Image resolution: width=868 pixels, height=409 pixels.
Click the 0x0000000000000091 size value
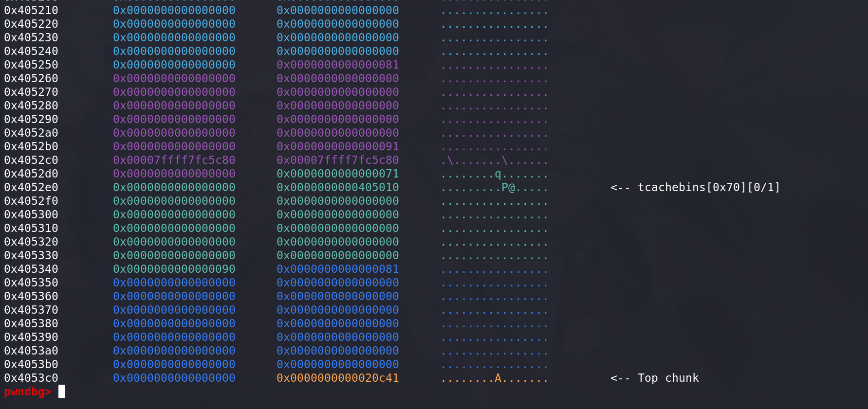[338, 146]
